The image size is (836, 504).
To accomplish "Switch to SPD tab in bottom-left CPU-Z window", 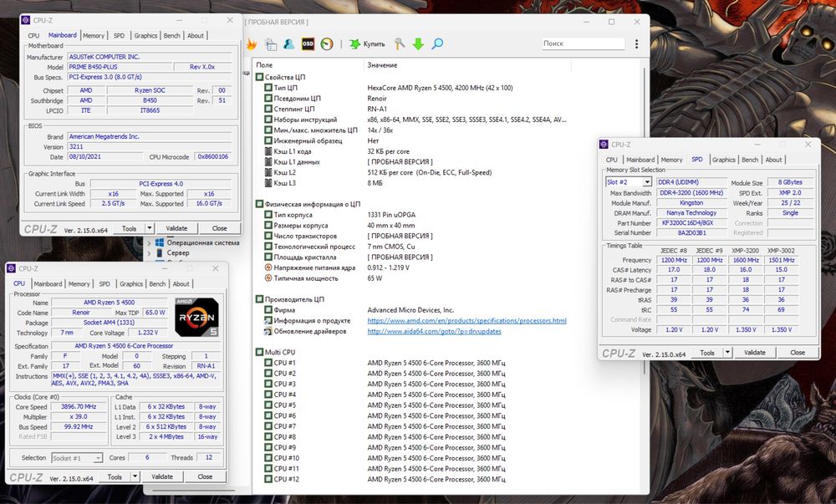I will [x=104, y=284].
